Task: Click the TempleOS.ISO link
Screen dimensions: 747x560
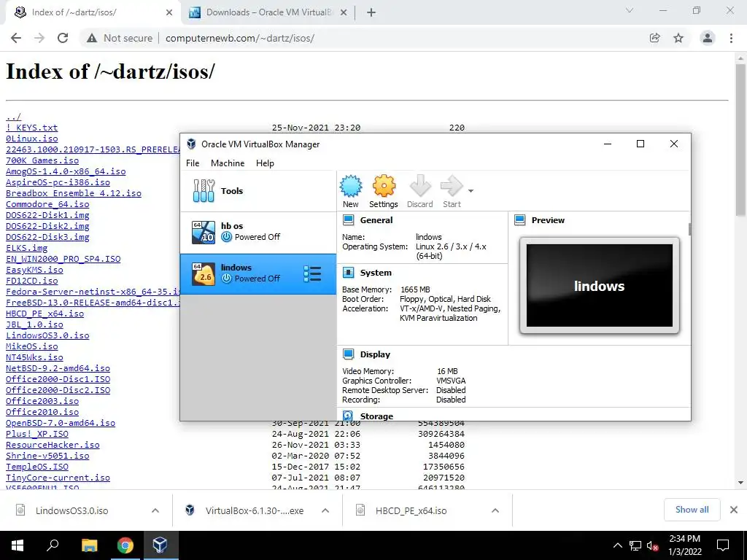Action: pos(36,467)
